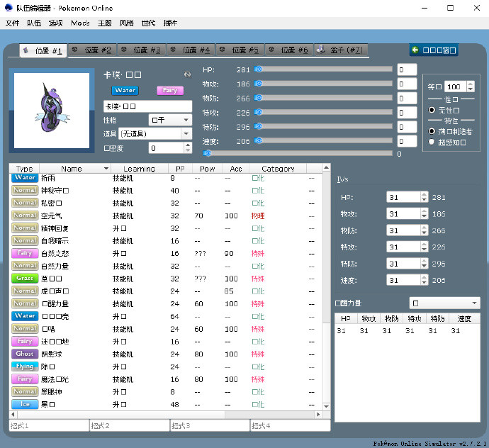This screenshot has width=489, height=448.
Task: Select the first ability radio button
Action: tap(432, 131)
